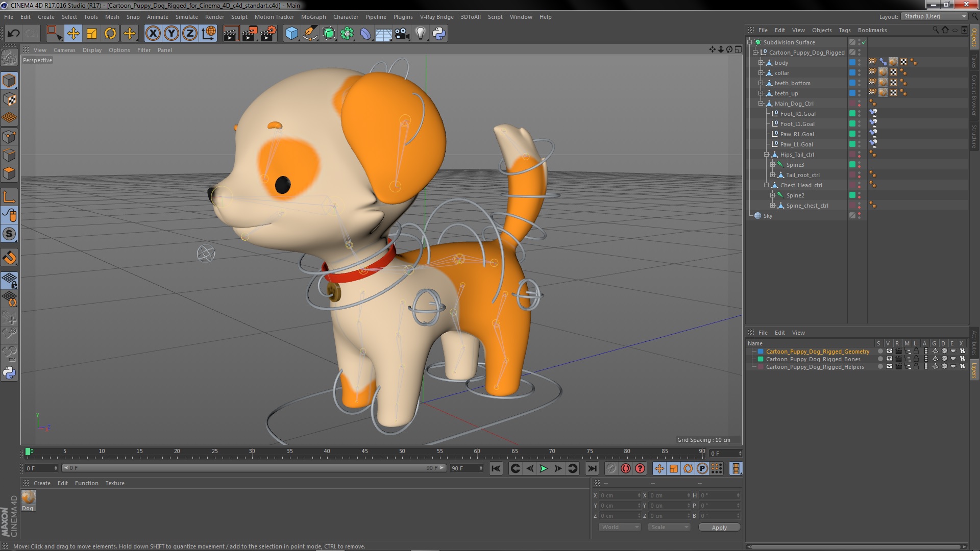
Task: Click the Geometry layer blue color swatch
Action: click(x=761, y=352)
